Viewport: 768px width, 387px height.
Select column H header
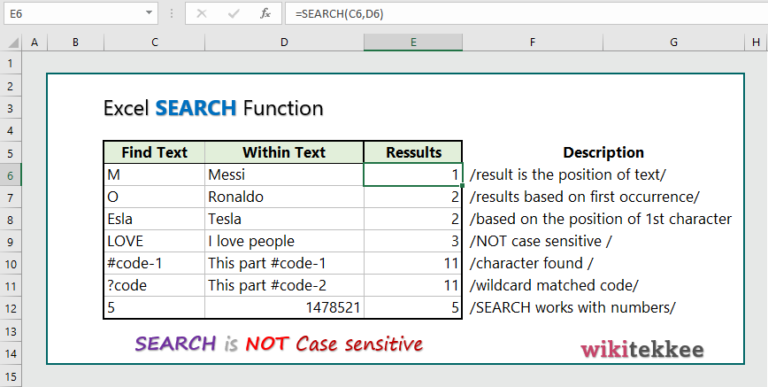[756, 43]
